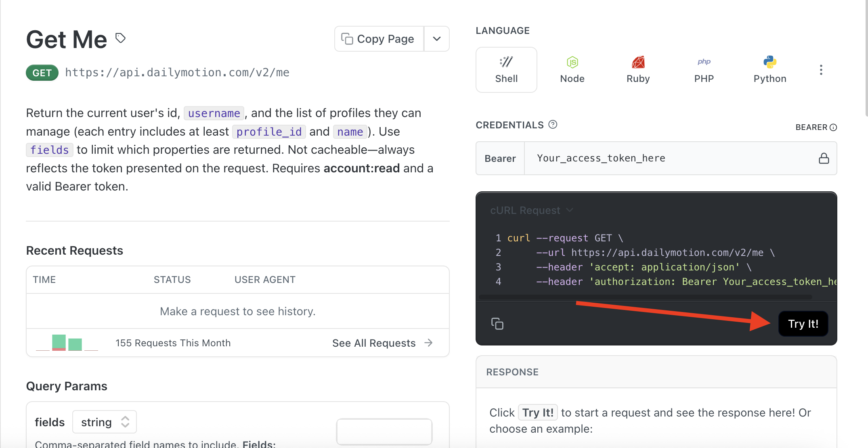Click the requests bar chart thumbnail
The image size is (868, 448).
pyautogui.click(x=67, y=343)
